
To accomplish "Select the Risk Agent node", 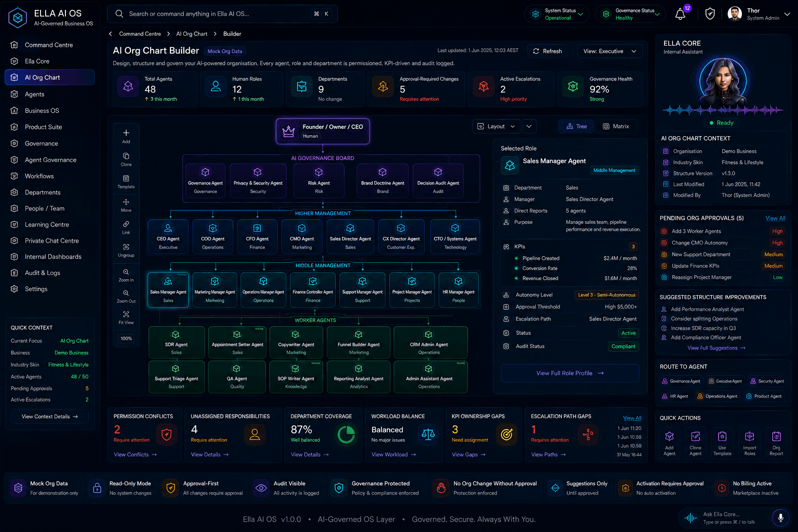I will (x=319, y=180).
